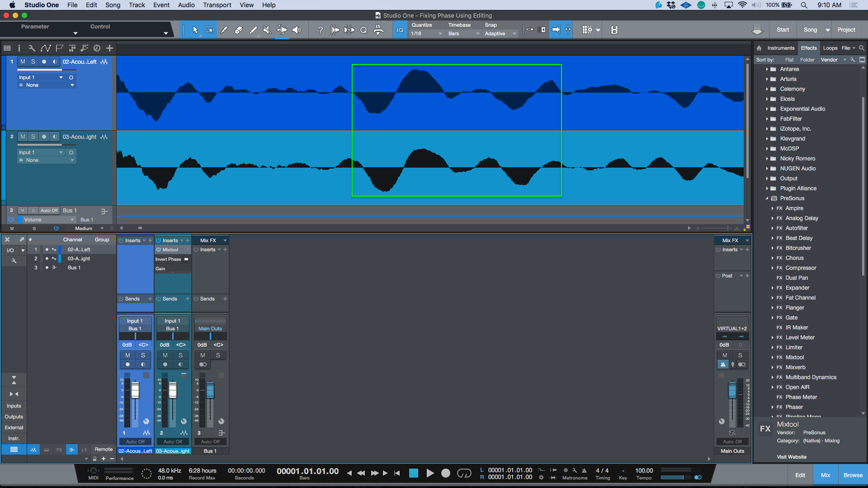Select the Split tool

point(224,30)
